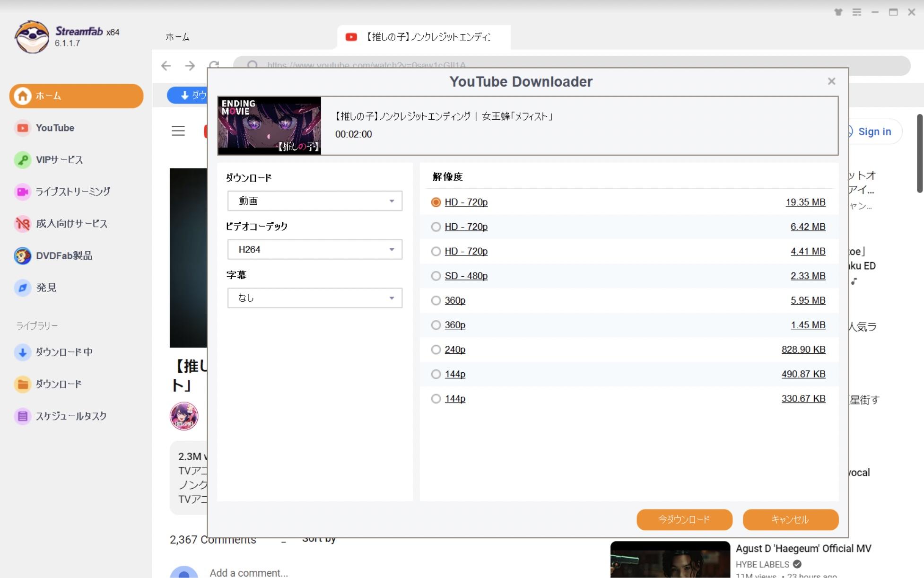924x578 pixels.
Task: Click the キャンセル button
Action: [791, 519]
